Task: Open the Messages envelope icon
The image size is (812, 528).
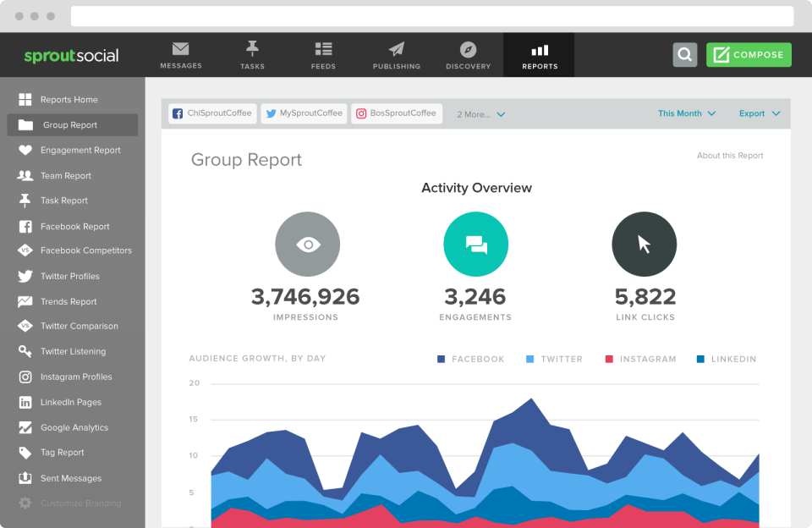Action: click(181, 49)
